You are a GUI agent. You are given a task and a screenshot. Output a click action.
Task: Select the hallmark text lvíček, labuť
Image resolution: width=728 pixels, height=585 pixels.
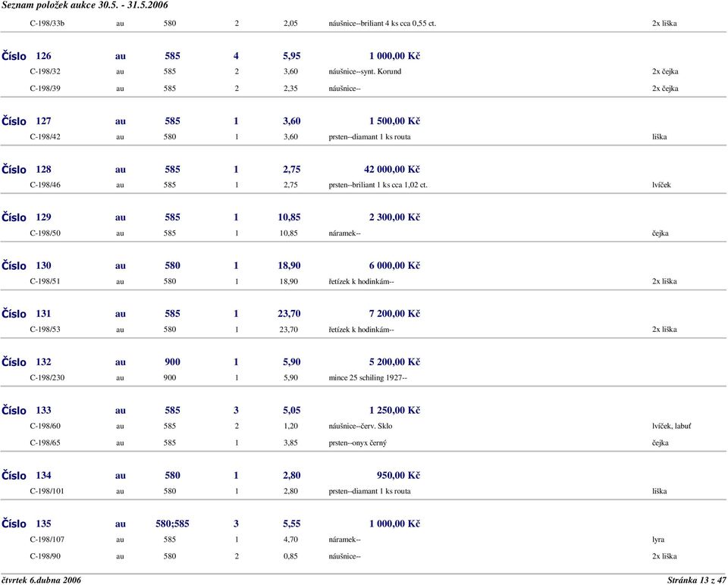pyautogui.click(x=671, y=426)
